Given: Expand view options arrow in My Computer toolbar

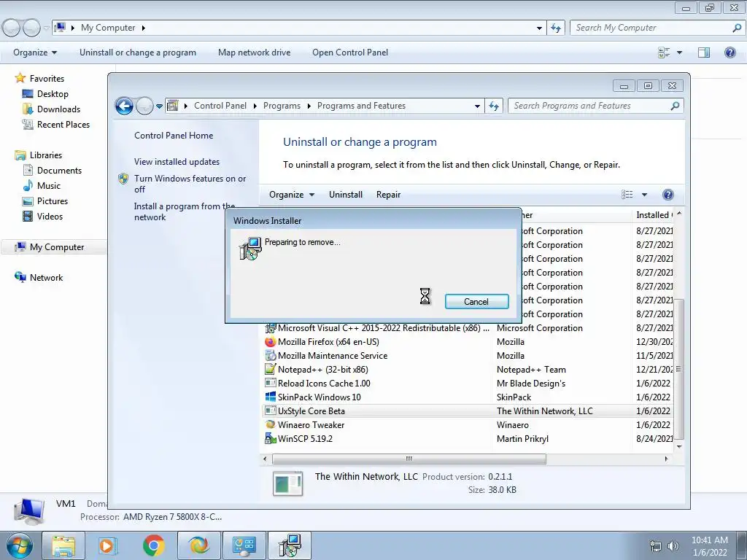Looking at the screenshot, I should click(x=679, y=52).
